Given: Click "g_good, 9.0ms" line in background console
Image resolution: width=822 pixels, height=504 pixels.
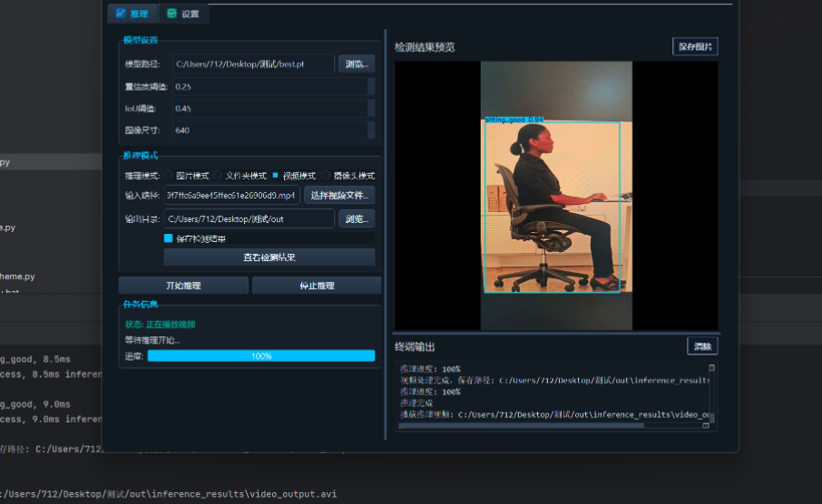Looking at the screenshot, I should tap(35, 404).
